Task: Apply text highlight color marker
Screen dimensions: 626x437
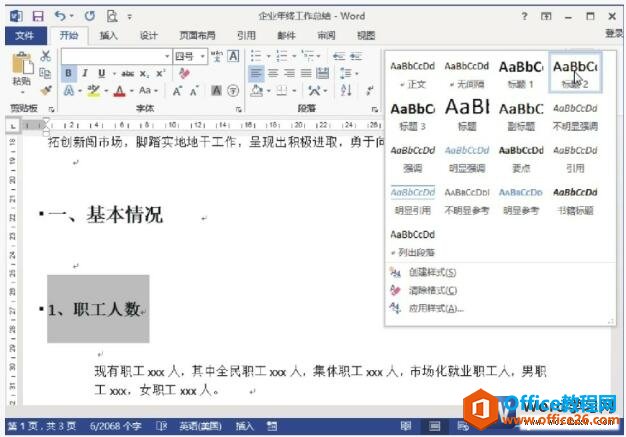Action: (x=93, y=91)
